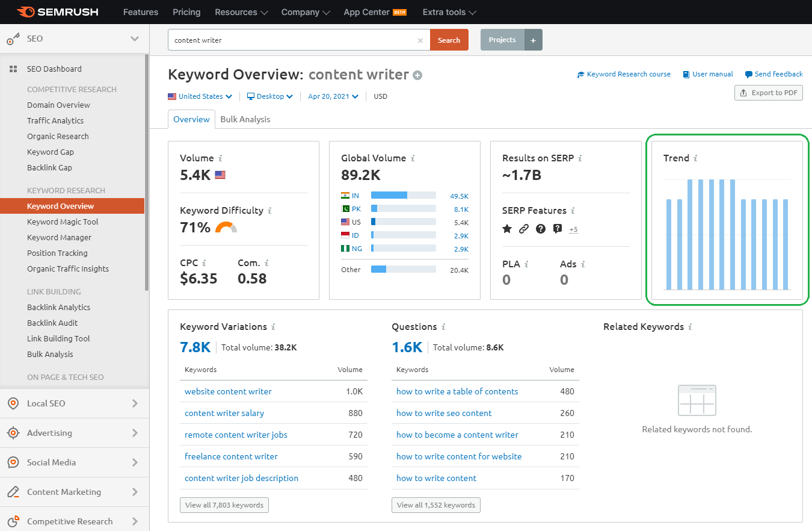Select the Overview tab
The image size is (812, 531).
click(x=191, y=119)
